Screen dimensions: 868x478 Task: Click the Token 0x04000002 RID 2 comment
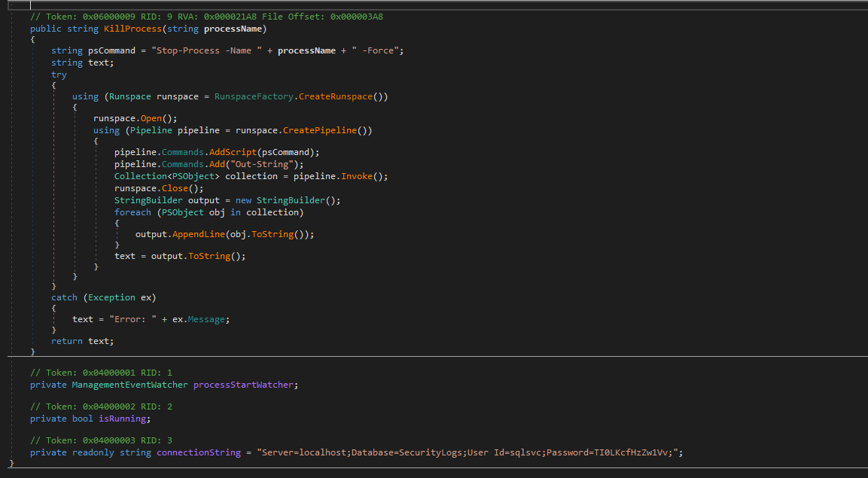pyautogui.click(x=102, y=406)
